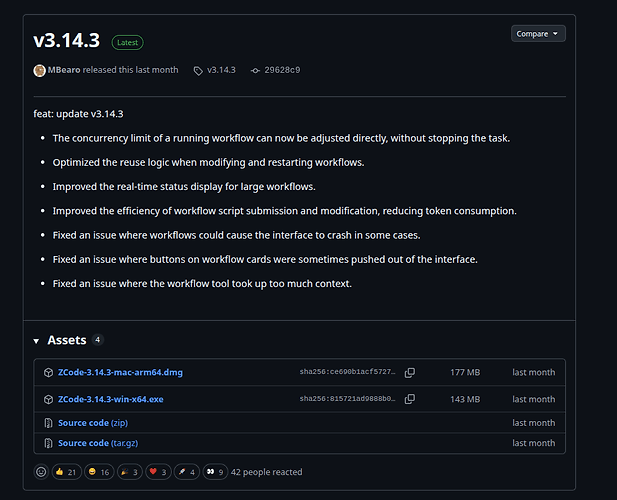Image resolution: width=617 pixels, height=500 pixels.
Task: Download Source code (zip)
Action: click(93, 423)
